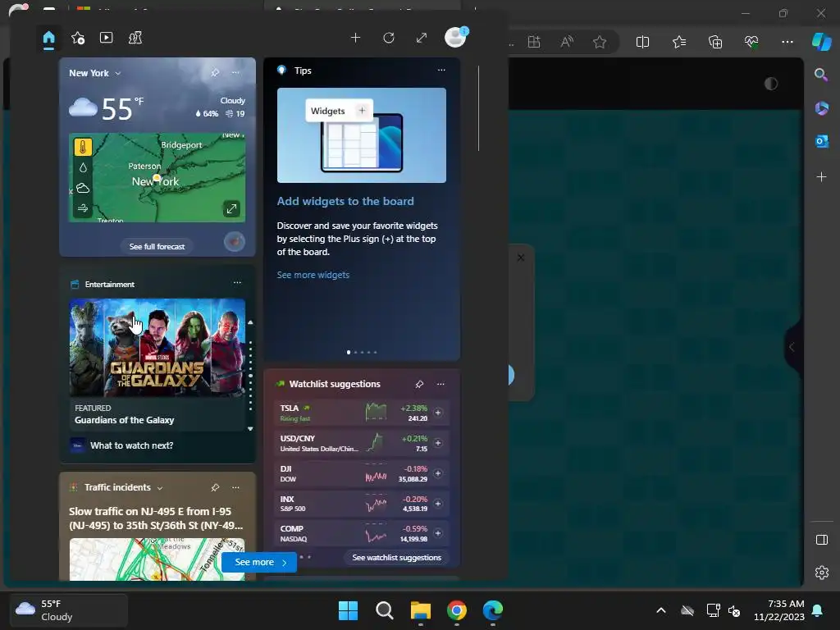This screenshot has width=840, height=630.
Task: Open File Explorer from taskbar
Action: pyautogui.click(x=421, y=610)
